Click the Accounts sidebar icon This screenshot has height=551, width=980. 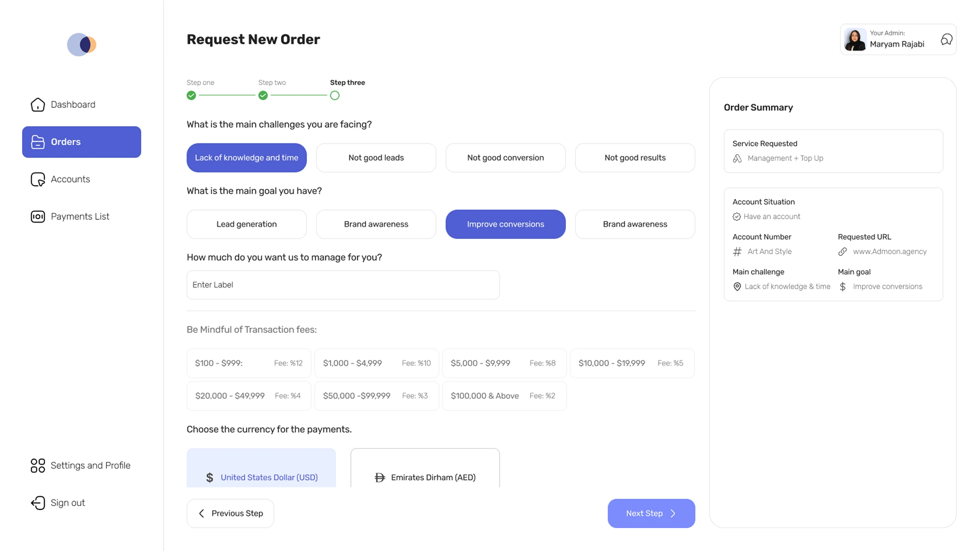click(38, 179)
